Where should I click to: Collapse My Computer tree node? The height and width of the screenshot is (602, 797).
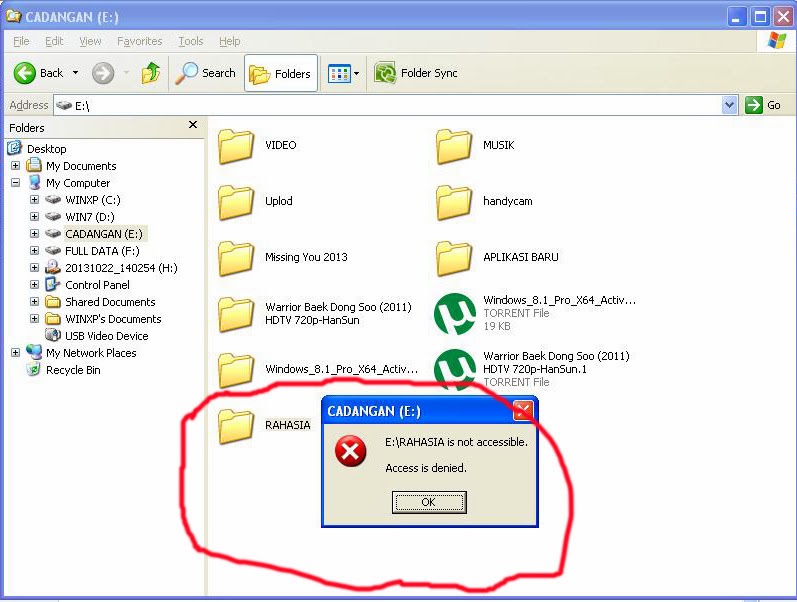click(x=15, y=183)
